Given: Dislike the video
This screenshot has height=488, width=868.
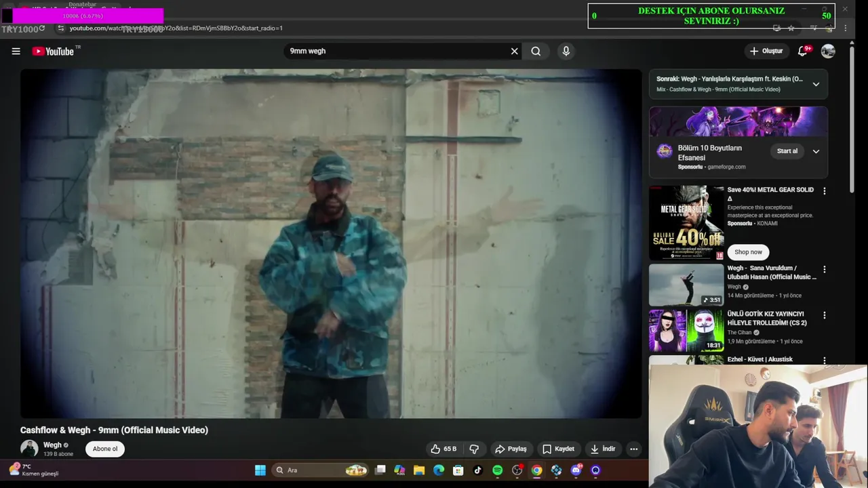Looking at the screenshot, I should pyautogui.click(x=474, y=449).
